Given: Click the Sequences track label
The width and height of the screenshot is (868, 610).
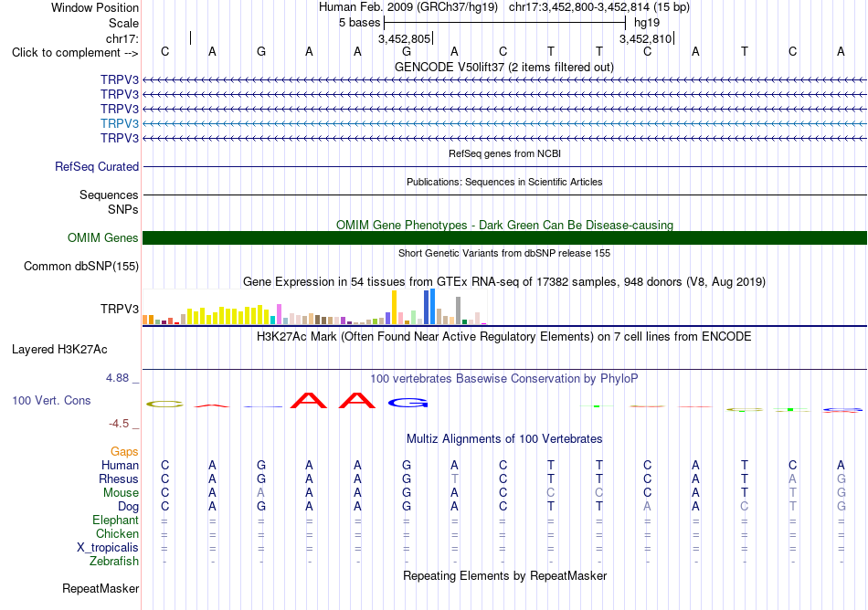Looking at the screenshot, I should pyautogui.click(x=109, y=195).
